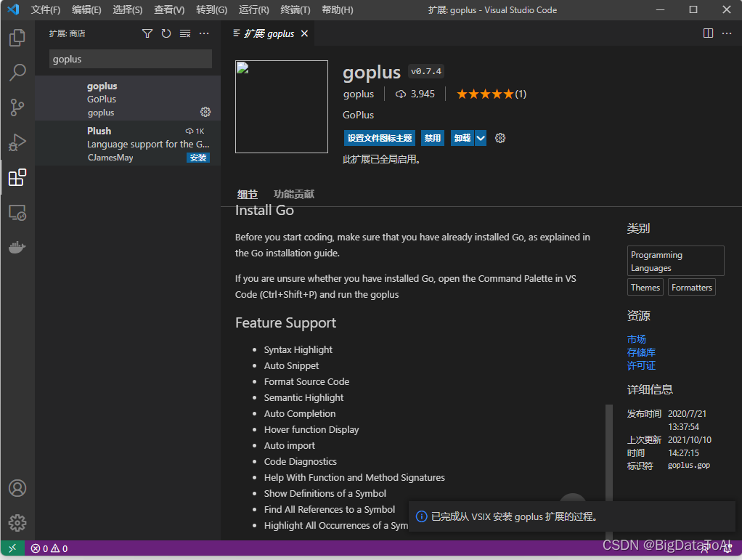Open the 文件(F) menu
742x560 pixels.
[46, 10]
